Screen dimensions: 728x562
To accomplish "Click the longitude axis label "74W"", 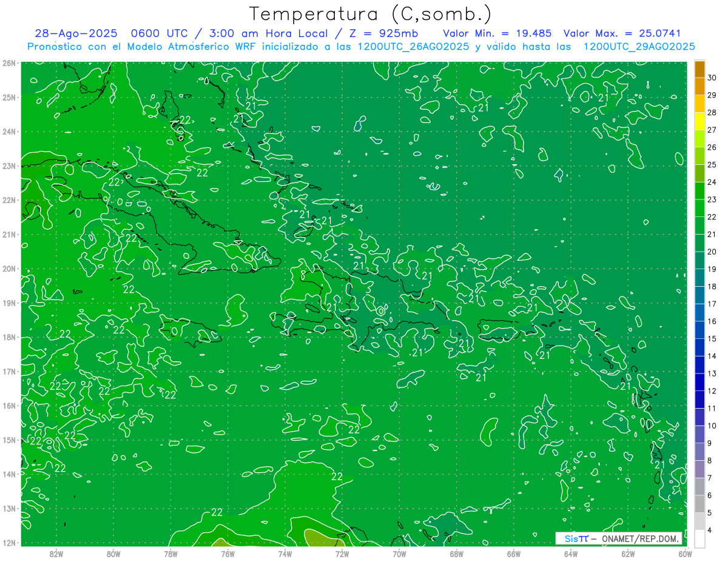I will click(x=285, y=554).
